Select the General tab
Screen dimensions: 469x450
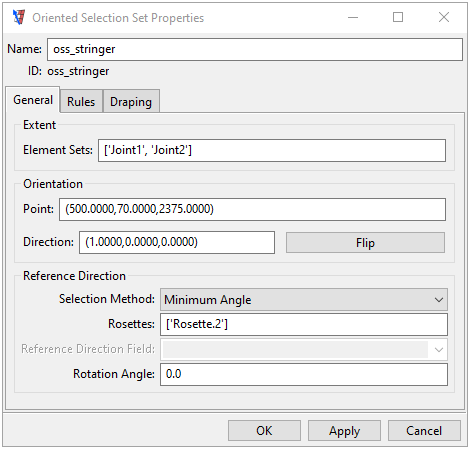33,100
